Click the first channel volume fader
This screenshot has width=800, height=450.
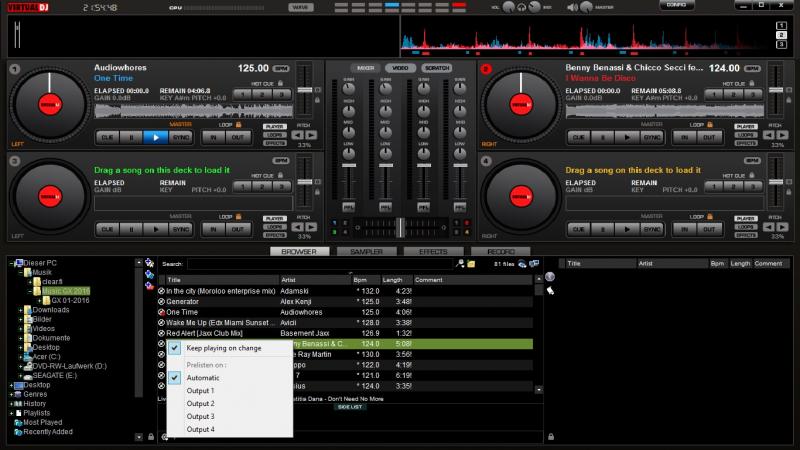(x=348, y=165)
